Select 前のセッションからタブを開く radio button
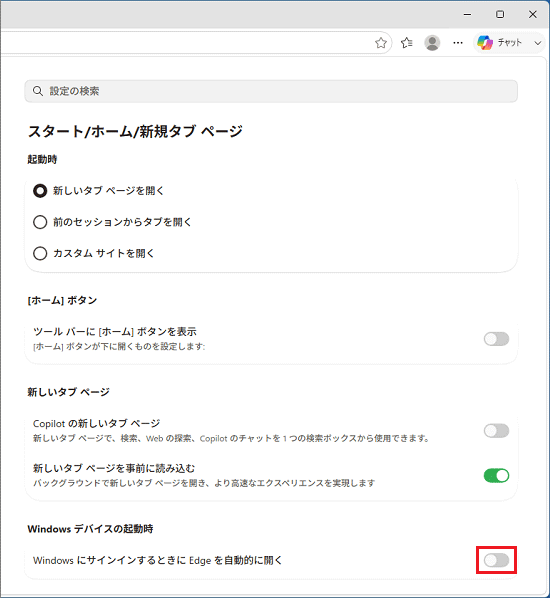Viewport: 550px width, 598px height. click(x=40, y=222)
